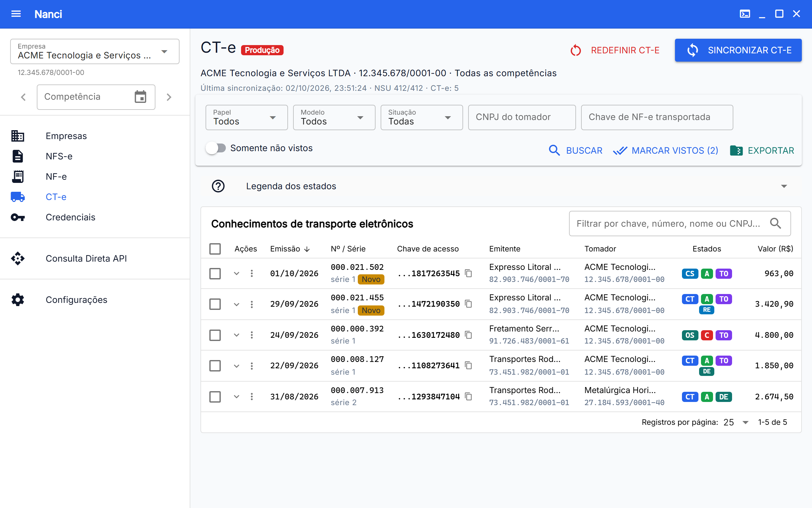Go to previous competência with left arrow
The width and height of the screenshot is (812, 508).
coord(23,97)
